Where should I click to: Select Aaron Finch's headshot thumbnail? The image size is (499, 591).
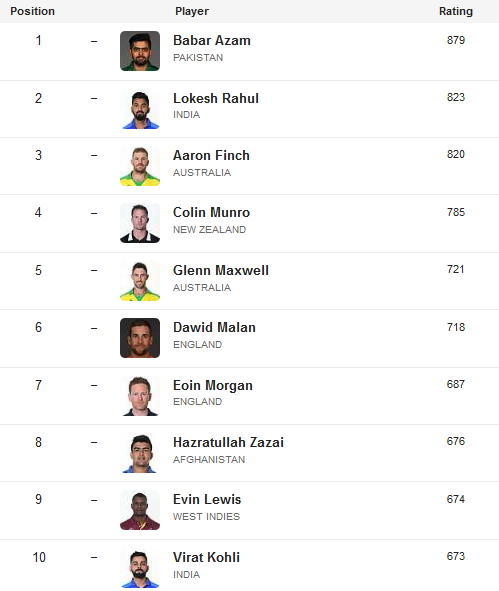[140, 166]
